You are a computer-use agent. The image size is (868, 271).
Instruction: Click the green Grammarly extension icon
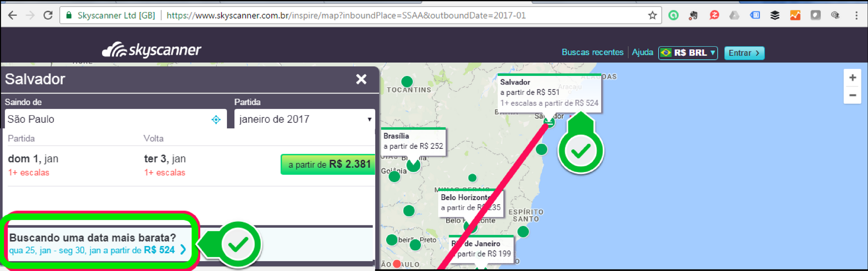[673, 15]
